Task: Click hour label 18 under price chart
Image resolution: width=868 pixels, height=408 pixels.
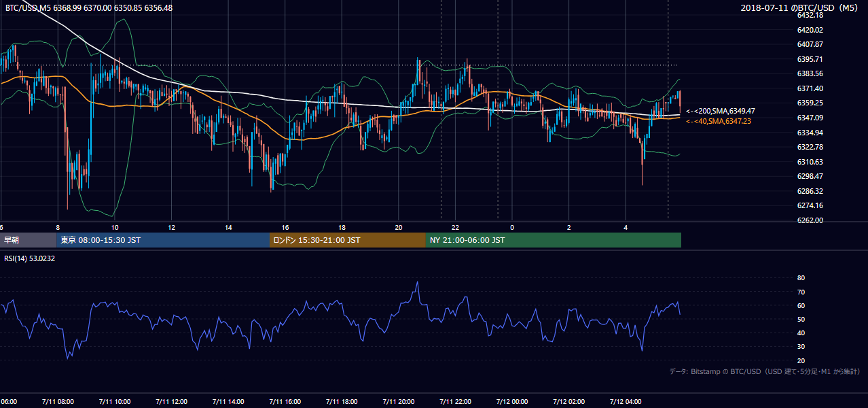Action: pyautogui.click(x=342, y=228)
